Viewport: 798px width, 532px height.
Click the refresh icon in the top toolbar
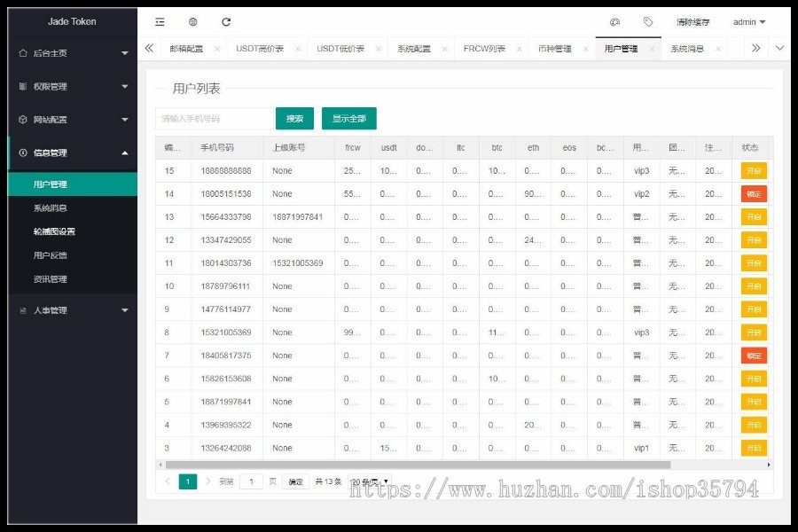[x=228, y=21]
